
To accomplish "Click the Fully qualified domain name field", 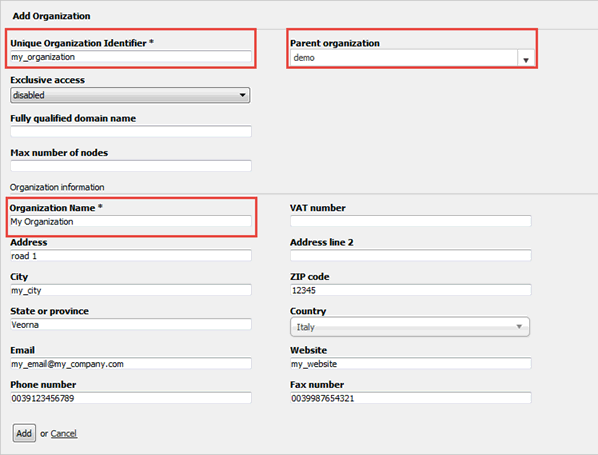I will (131, 132).
